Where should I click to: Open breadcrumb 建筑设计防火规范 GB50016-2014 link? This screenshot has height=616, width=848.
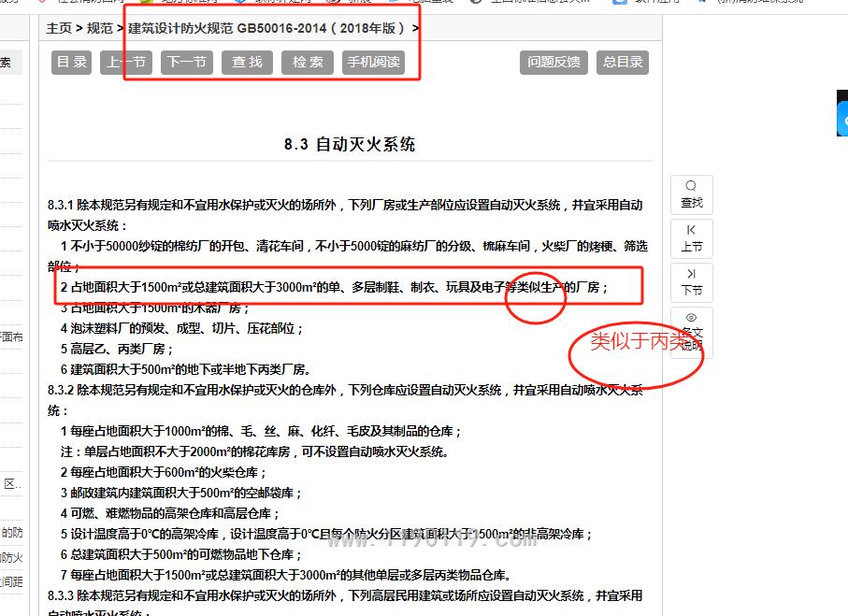pos(266,28)
